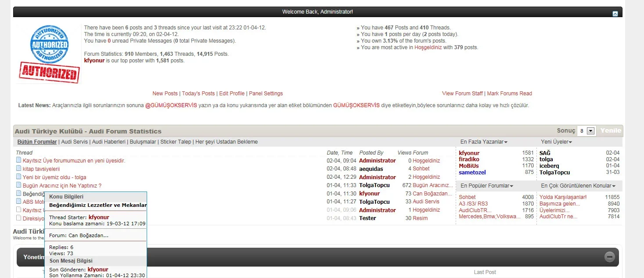
Task: Open thread Bugün Aracınız için Ne Yaptınız ?
Action: [62, 186]
